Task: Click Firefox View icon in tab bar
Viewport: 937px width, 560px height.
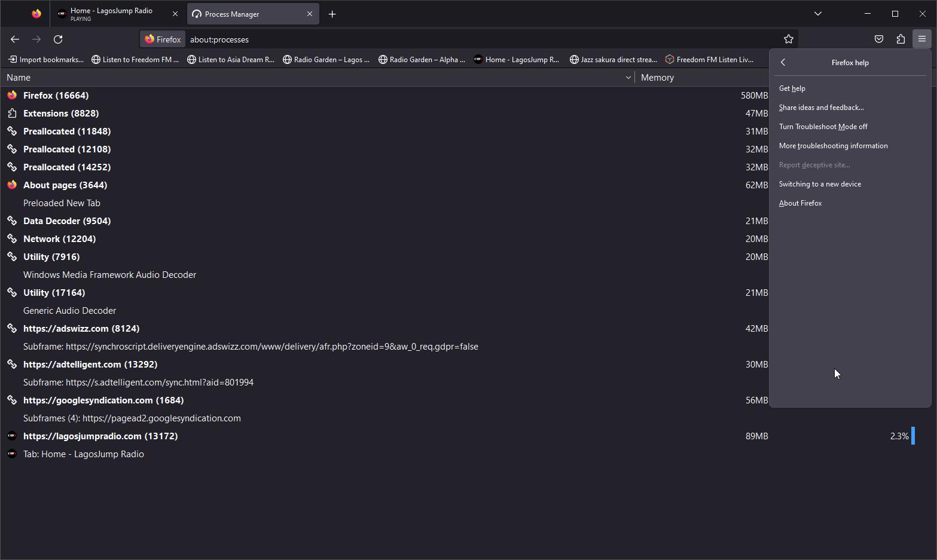Action: click(36, 14)
